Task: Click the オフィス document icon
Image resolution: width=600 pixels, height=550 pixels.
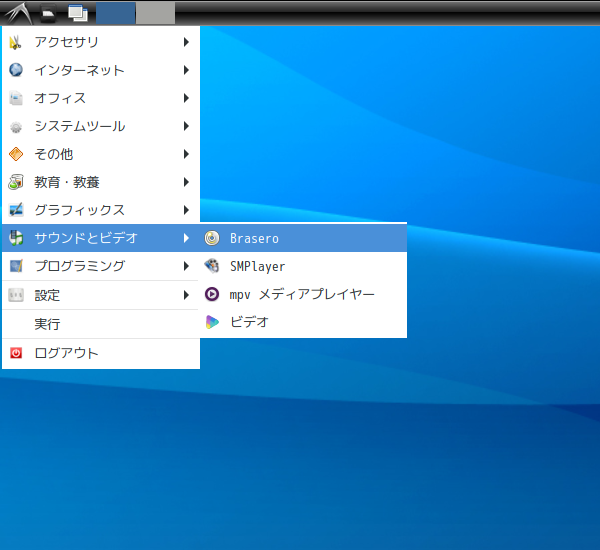Action: [16, 98]
